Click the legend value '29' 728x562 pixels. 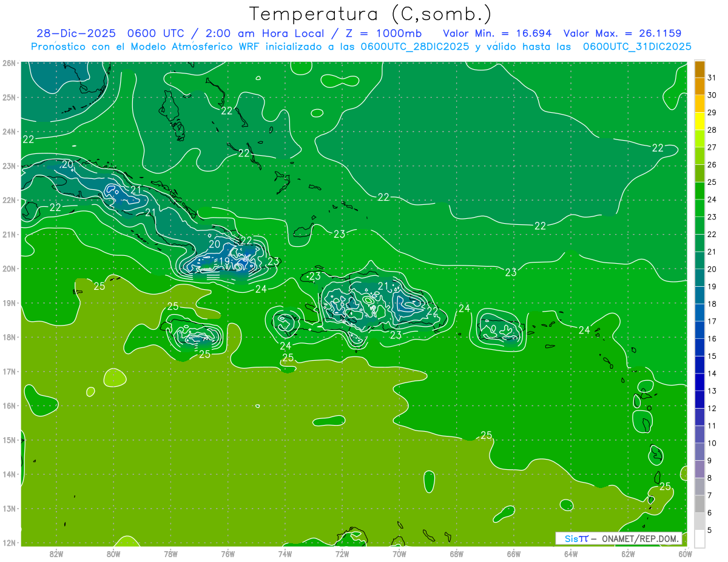coord(712,113)
